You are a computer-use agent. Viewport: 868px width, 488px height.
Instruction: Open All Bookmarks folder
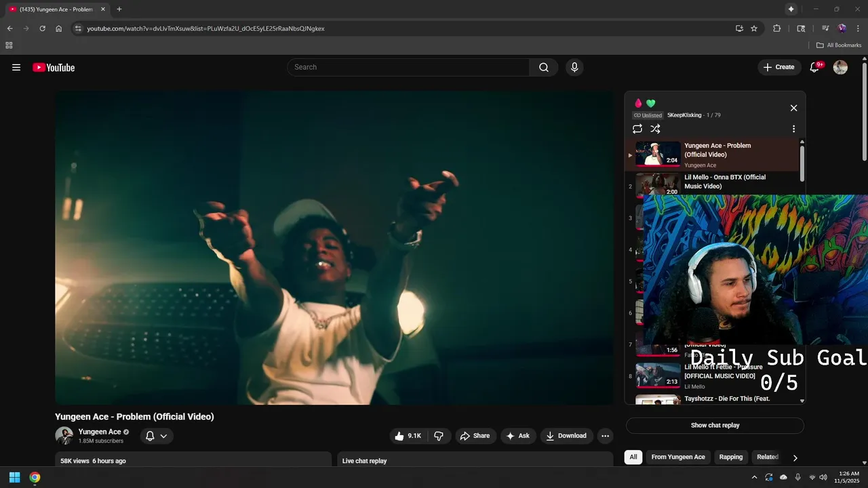click(839, 45)
